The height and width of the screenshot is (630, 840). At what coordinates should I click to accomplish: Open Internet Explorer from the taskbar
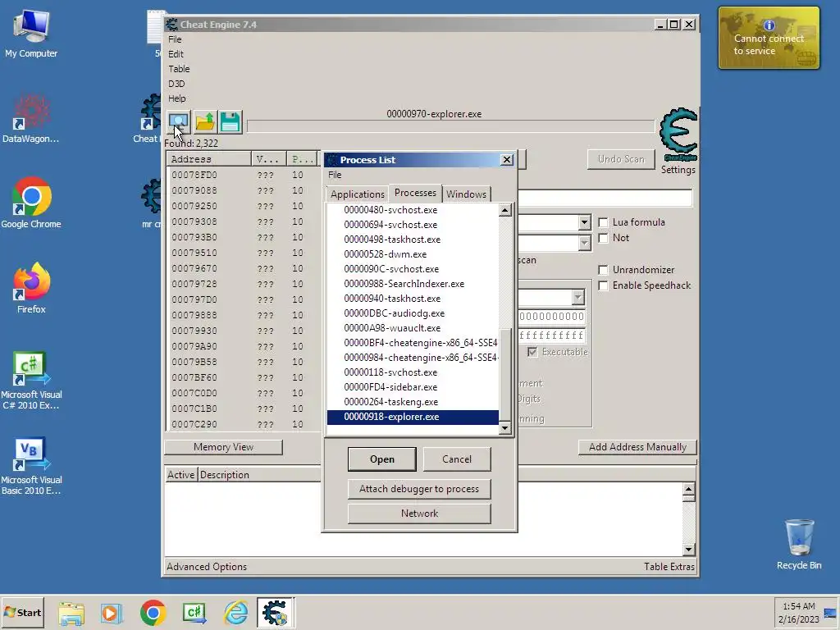click(235, 613)
